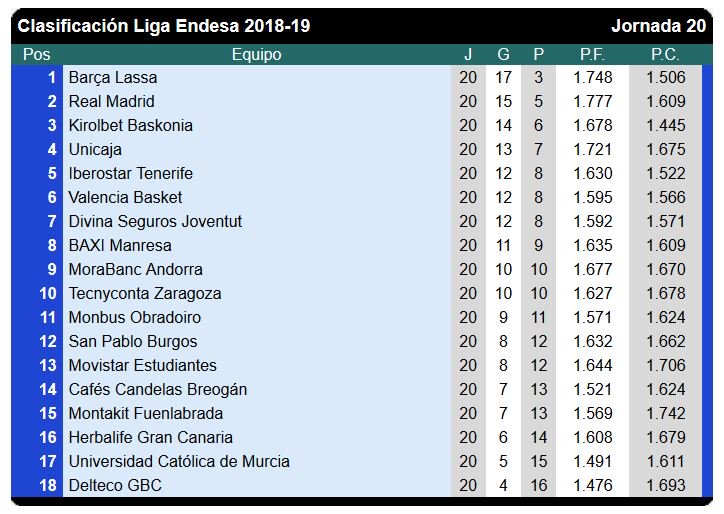This screenshot has height=514, width=724.
Task: Open the Kirolbet Baskonia team row
Action: tap(130, 125)
